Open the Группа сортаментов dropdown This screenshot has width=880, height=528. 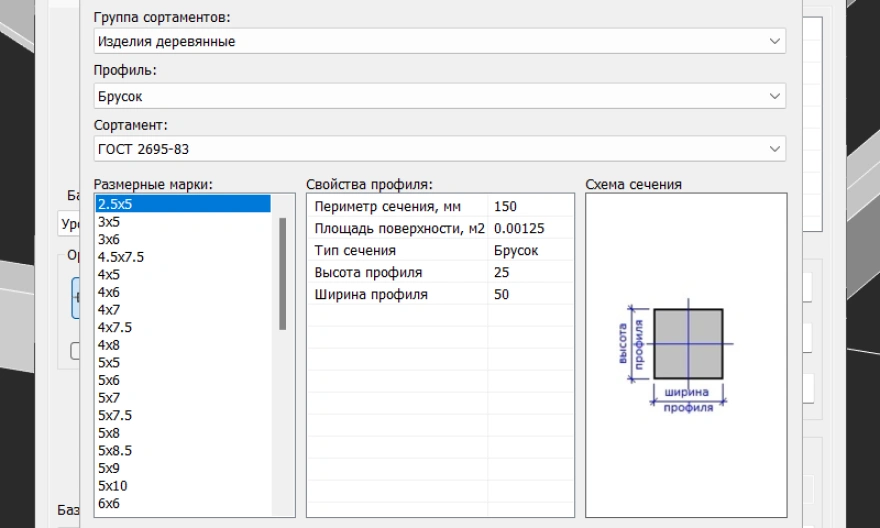[440, 41]
